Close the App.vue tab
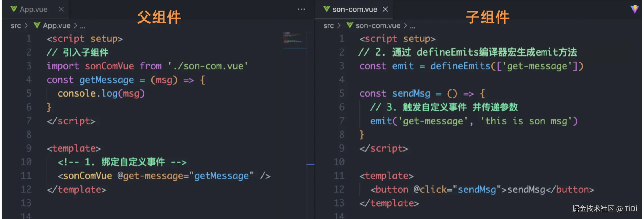Viewport: 644px width, 219px height. [x=61, y=9]
